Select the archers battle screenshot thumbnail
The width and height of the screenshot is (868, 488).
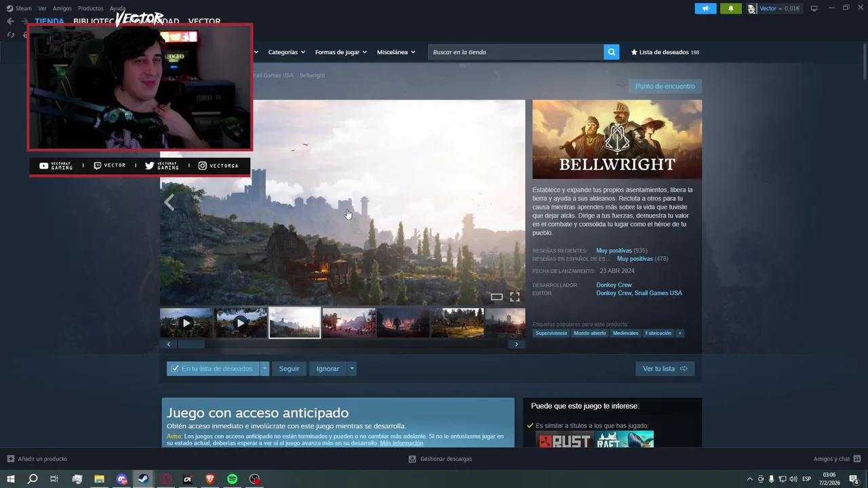349,323
